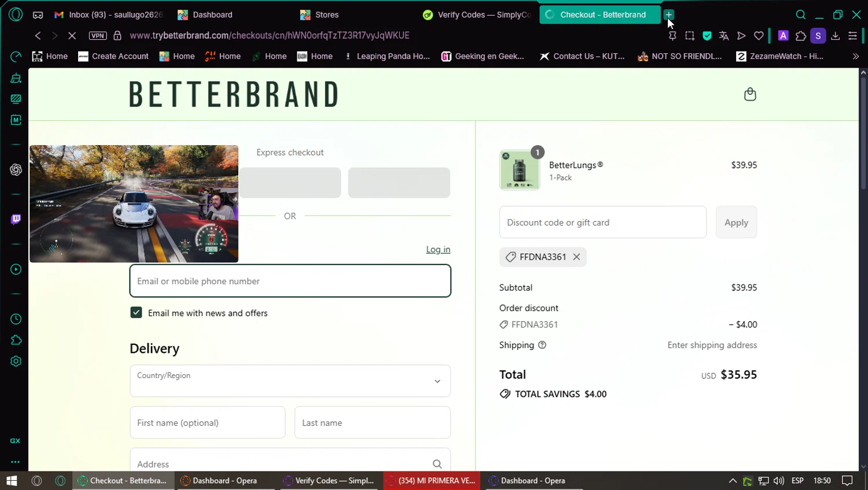Click the First name (optional) field
The height and width of the screenshot is (490, 868).
click(x=207, y=422)
